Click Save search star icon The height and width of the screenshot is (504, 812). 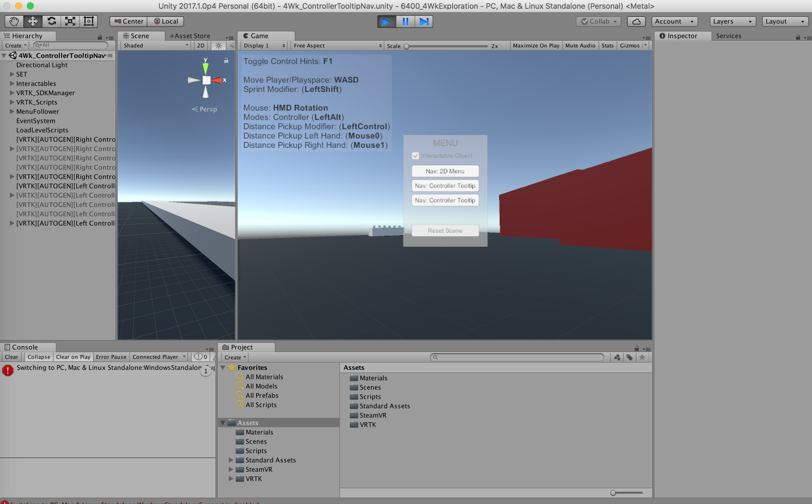click(x=642, y=357)
